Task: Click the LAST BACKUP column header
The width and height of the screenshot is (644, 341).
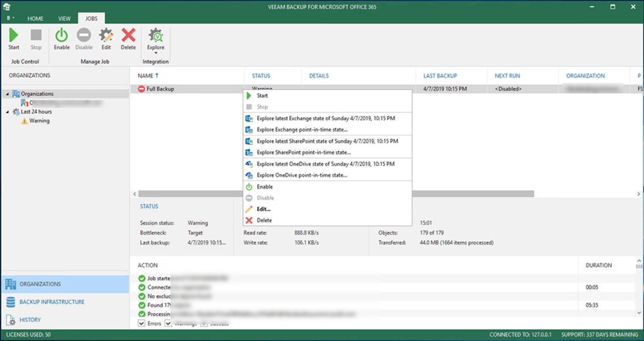Action: tap(440, 76)
